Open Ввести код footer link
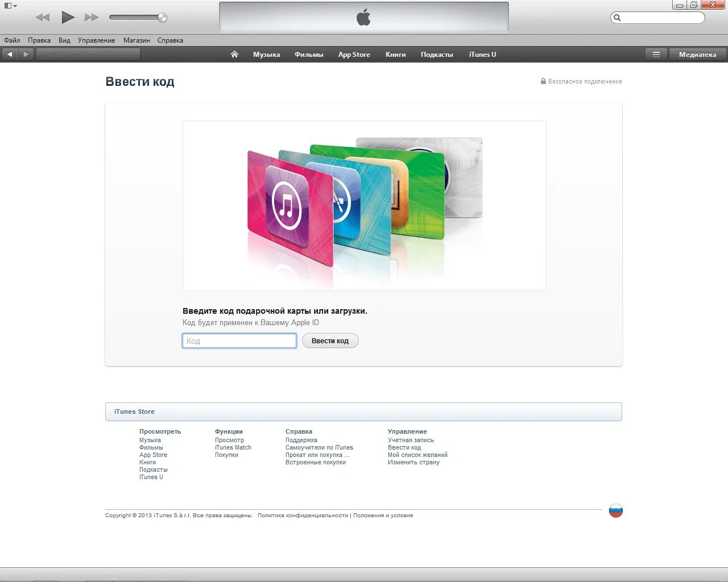The width and height of the screenshot is (728, 582). (x=404, y=447)
